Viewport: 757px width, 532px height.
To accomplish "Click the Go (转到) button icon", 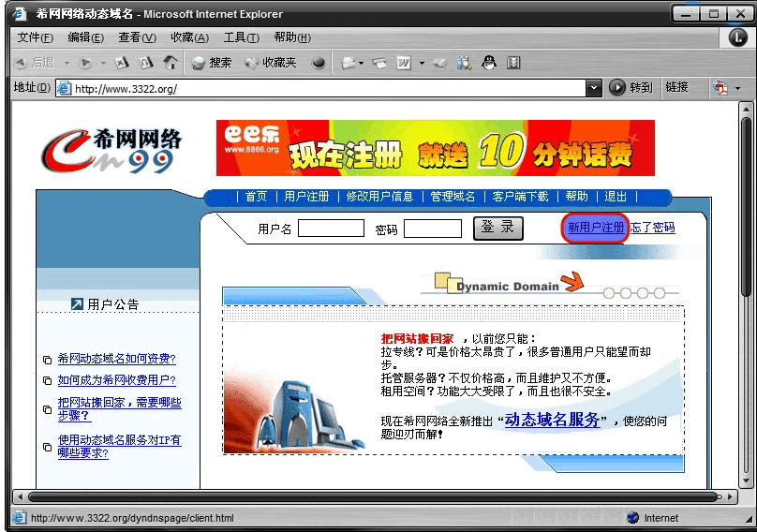I will [617, 87].
